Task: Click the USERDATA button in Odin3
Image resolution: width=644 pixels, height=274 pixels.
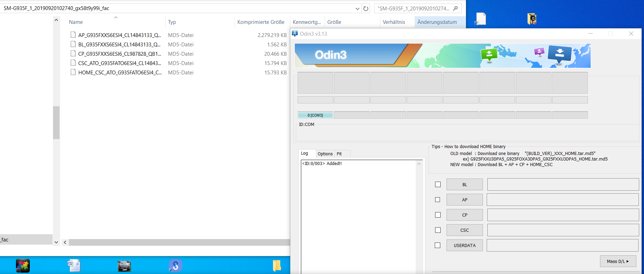Action: click(465, 245)
